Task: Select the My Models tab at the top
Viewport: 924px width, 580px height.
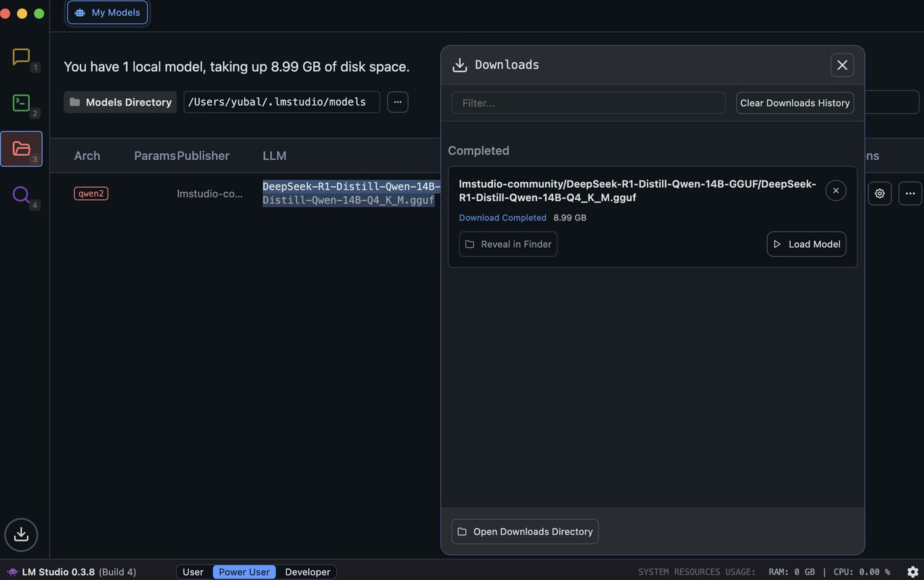Action: coord(107,12)
